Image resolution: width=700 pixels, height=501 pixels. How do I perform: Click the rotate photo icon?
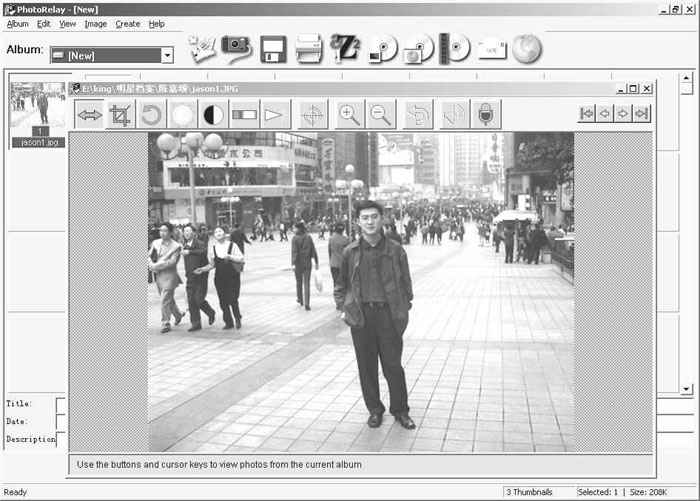coord(151,115)
